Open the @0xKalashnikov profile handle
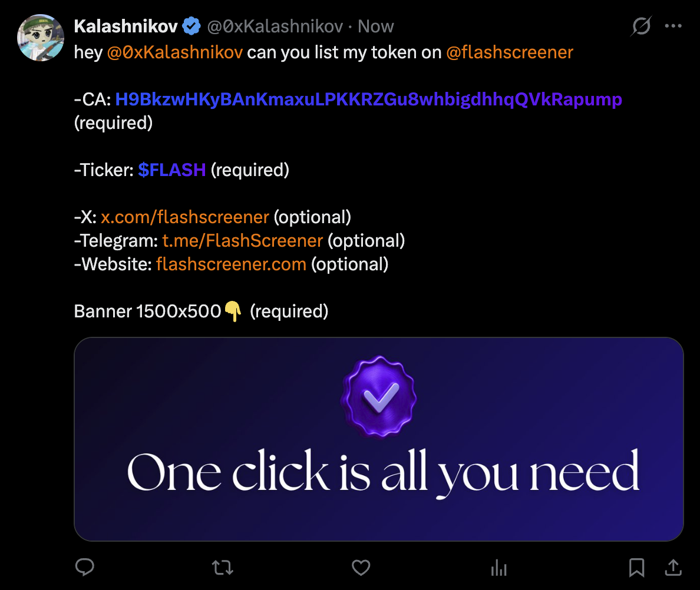 click(275, 26)
